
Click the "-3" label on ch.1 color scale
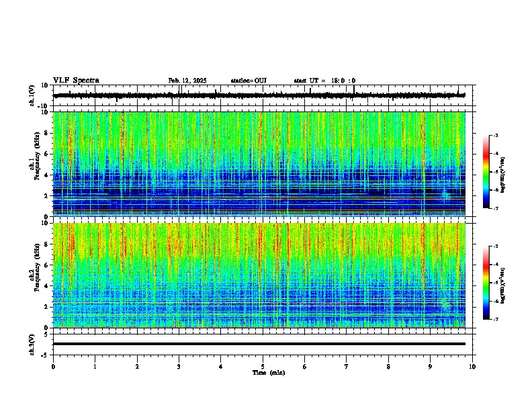[x=495, y=136]
